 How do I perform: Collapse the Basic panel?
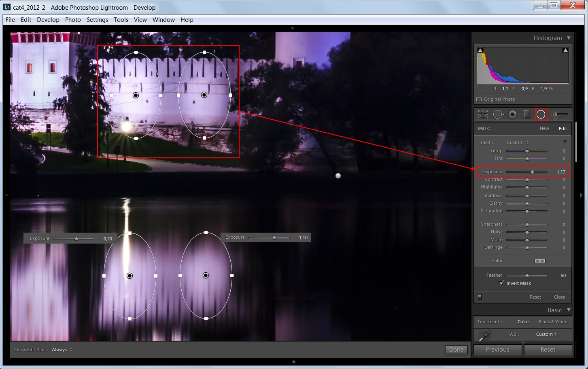coord(569,310)
